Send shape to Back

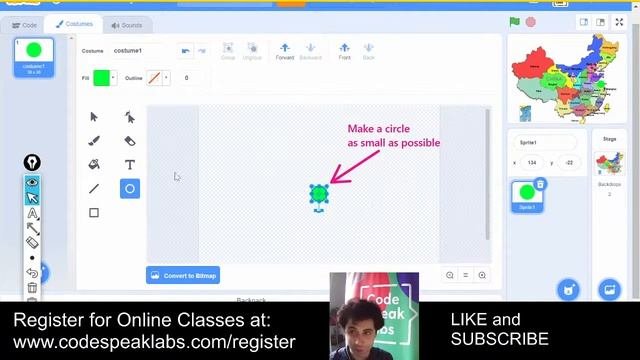pyautogui.click(x=369, y=51)
